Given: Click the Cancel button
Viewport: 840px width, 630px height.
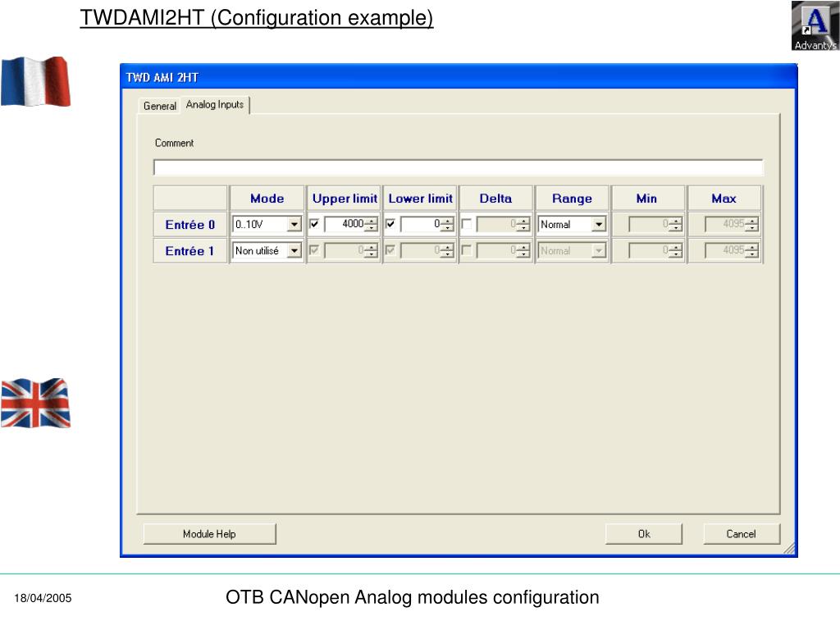Looking at the screenshot, I should tap(742, 534).
